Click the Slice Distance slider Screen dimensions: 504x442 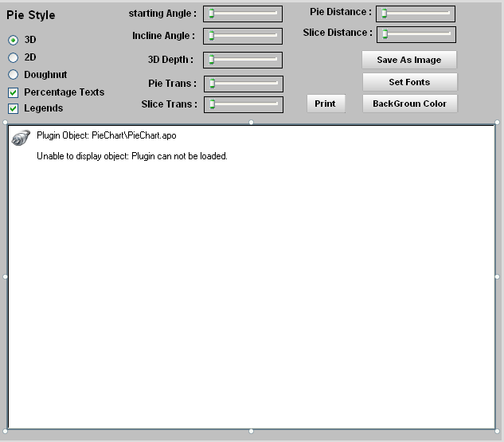tap(416, 34)
